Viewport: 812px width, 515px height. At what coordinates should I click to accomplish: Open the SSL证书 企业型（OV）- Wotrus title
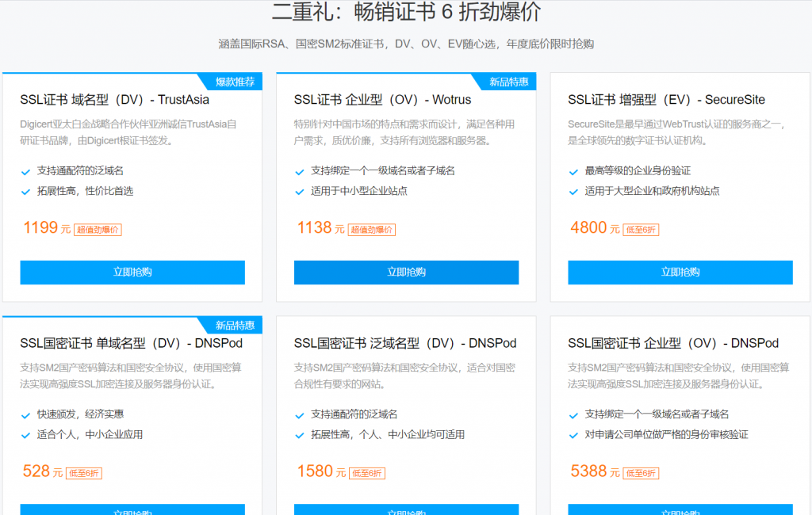[383, 99]
